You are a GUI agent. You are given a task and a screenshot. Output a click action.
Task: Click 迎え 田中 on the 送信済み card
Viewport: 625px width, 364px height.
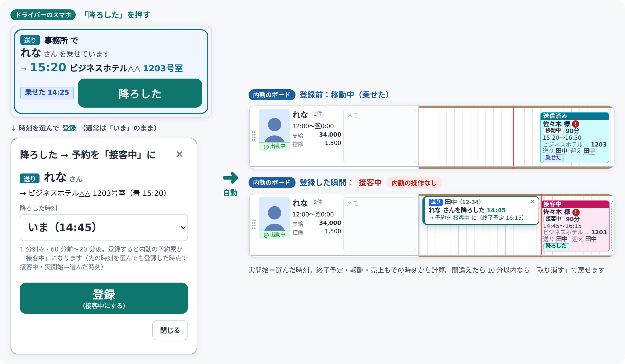tap(582, 151)
